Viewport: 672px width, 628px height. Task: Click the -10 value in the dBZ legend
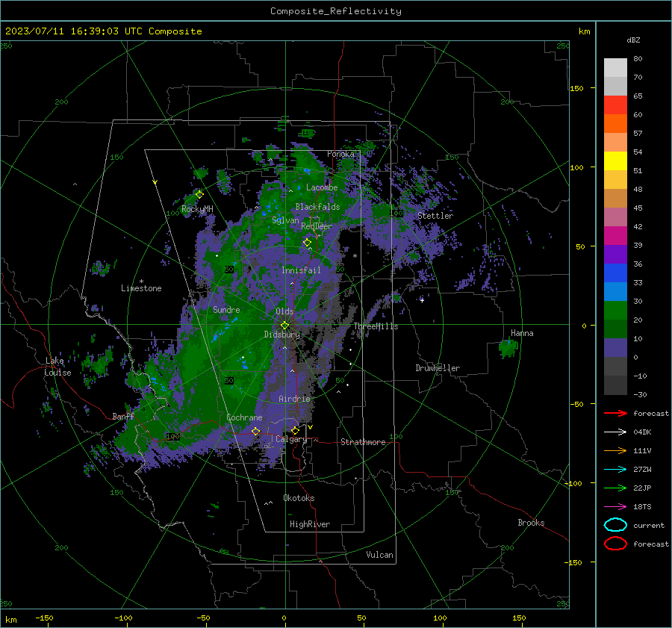(640, 376)
